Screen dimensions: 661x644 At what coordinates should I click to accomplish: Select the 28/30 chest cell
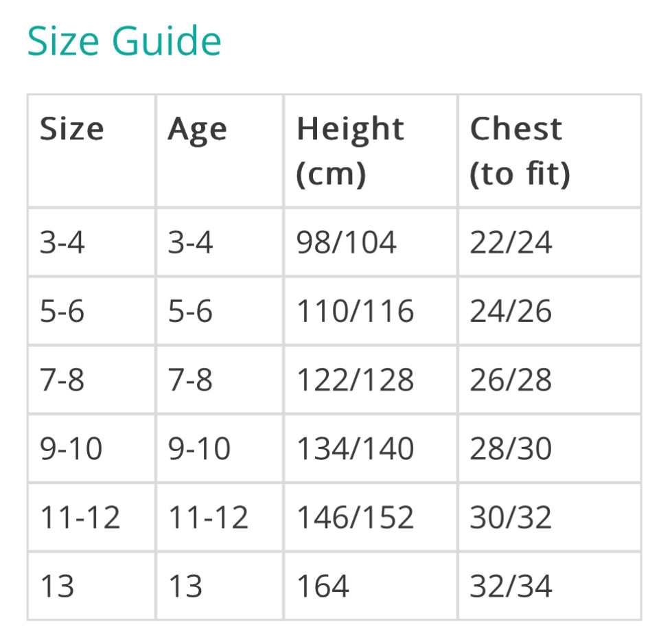[x=511, y=448]
